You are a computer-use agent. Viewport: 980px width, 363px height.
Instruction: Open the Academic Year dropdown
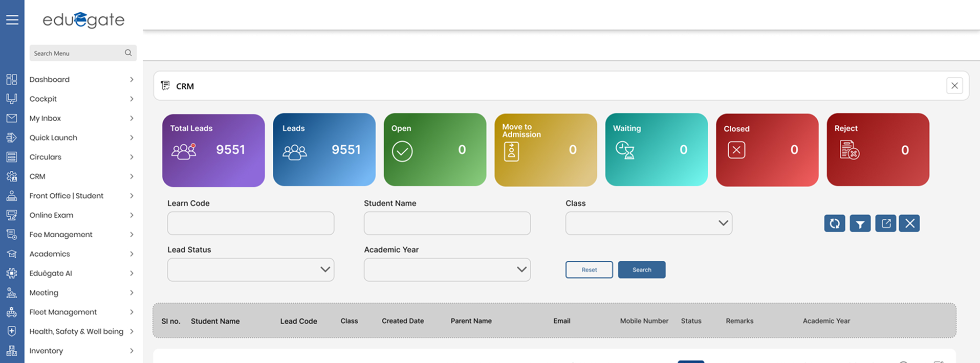tap(447, 270)
